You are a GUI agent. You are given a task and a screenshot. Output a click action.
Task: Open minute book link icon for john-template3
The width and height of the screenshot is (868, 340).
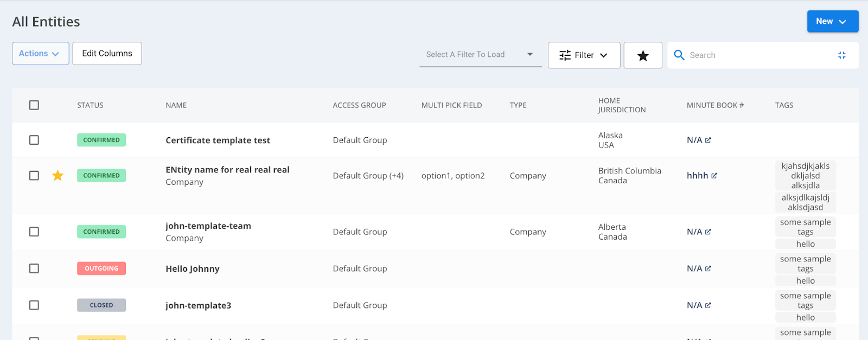[x=708, y=305]
